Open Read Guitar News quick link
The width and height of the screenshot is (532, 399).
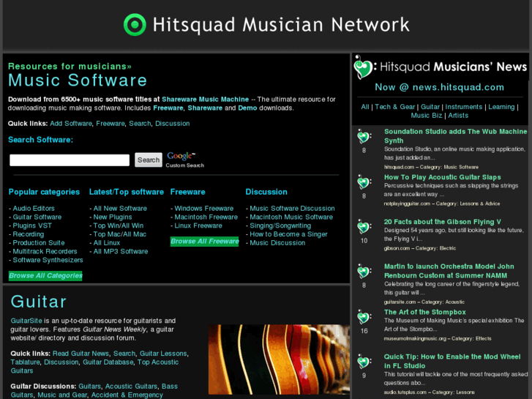pyautogui.click(x=80, y=354)
